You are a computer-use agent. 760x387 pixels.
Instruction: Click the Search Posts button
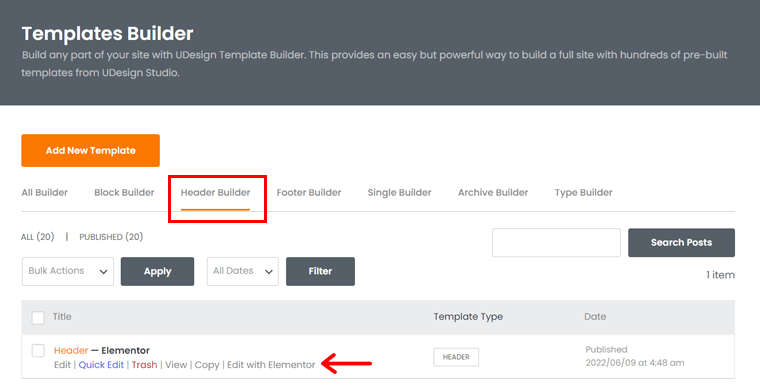point(681,242)
